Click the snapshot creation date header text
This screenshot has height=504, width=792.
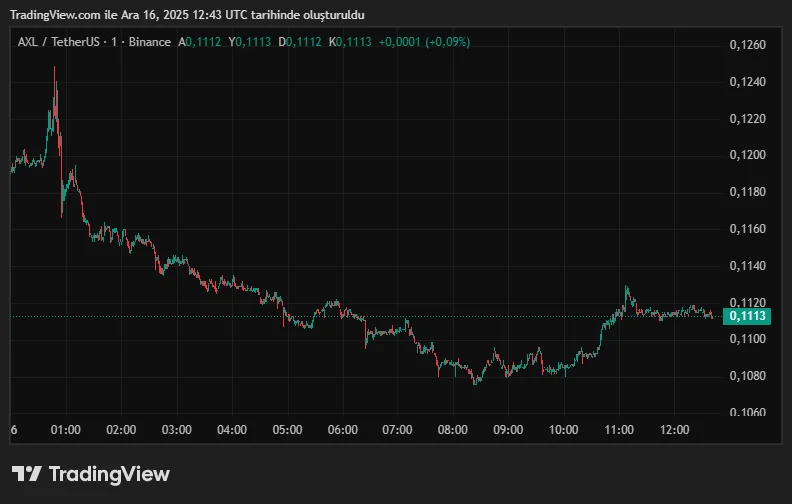coord(187,15)
